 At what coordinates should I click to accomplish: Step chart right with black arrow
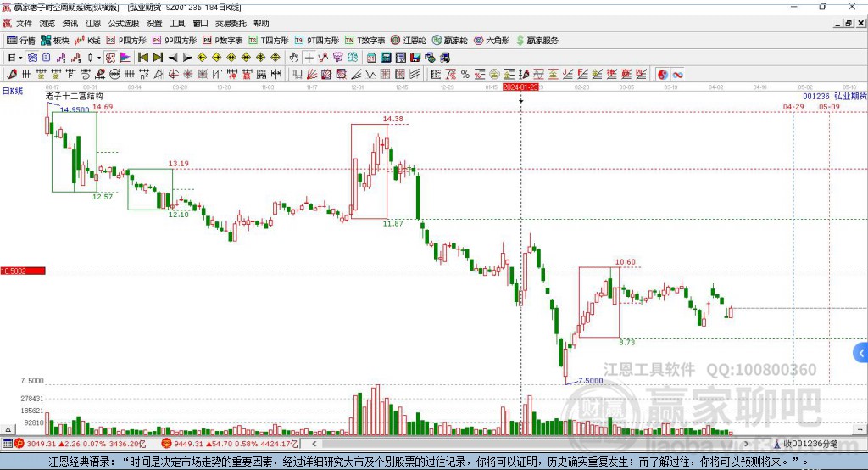click(x=187, y=58)
